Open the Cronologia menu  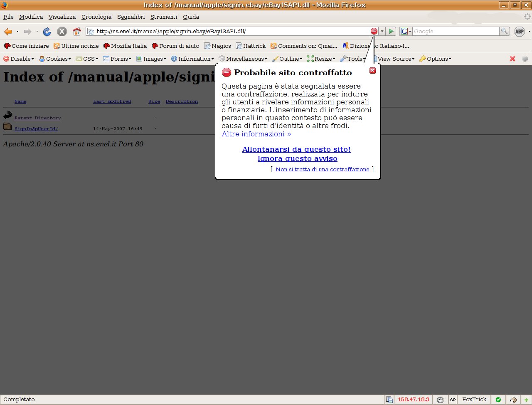coord(96,17)
